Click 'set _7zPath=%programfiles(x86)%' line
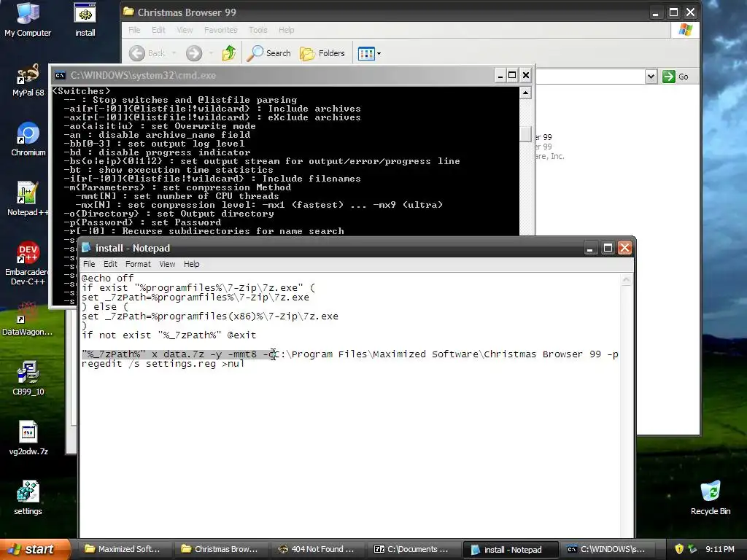Screen dimensions: 747x560 [x=209, y=316]
